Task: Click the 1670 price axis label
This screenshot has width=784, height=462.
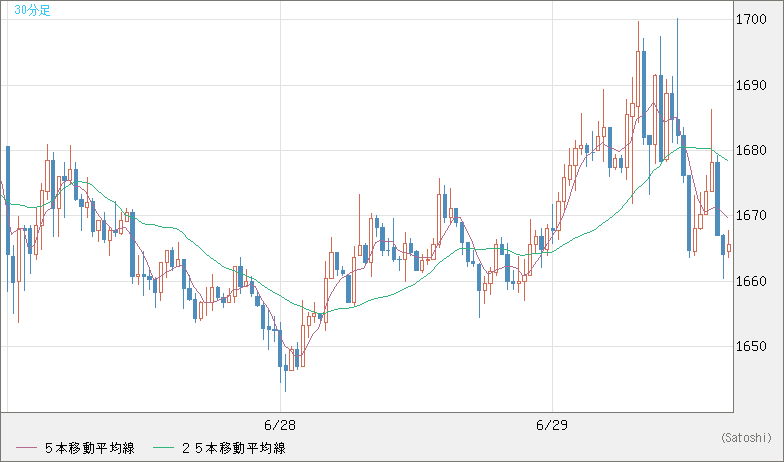Action: [x=752, y=216]
